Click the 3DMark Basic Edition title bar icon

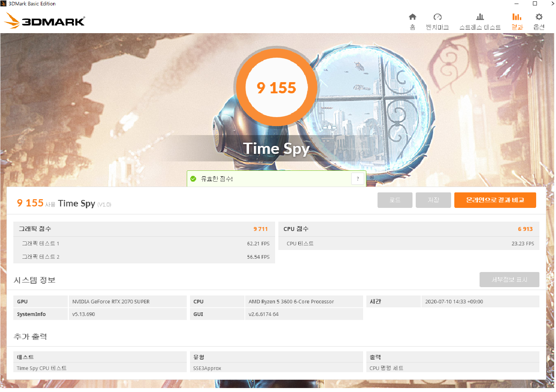point(4,4)
